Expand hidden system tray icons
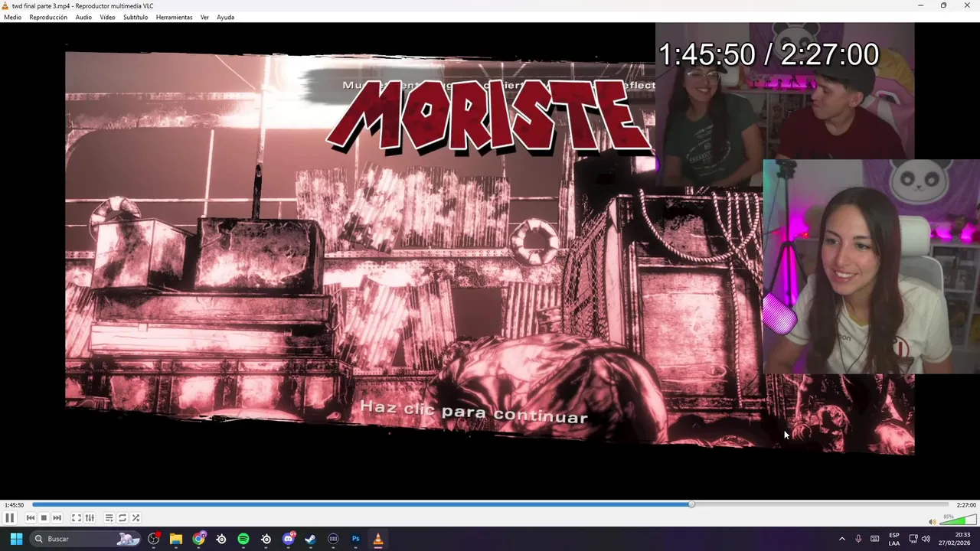This screenshot has width=980, height=551. (842, 539)
